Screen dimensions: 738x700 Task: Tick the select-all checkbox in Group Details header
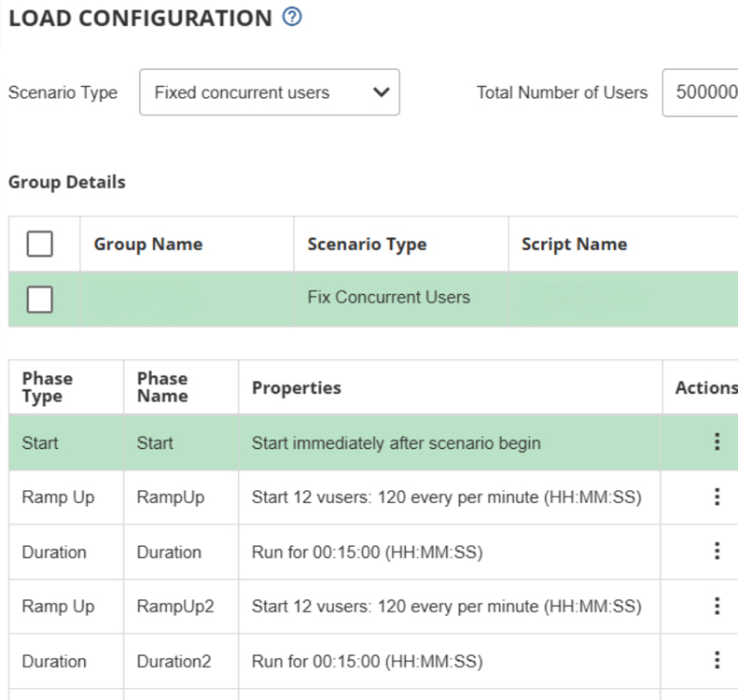(x=39, y=244)
